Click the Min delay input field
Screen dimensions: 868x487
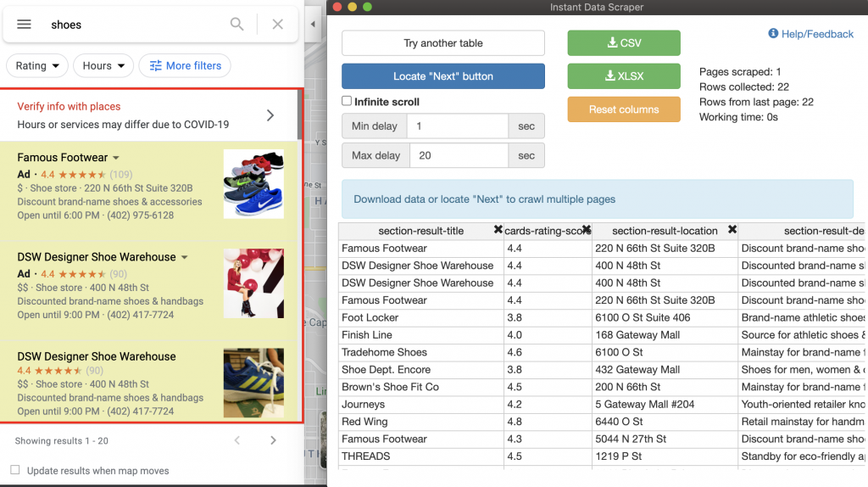click(457, 126)
